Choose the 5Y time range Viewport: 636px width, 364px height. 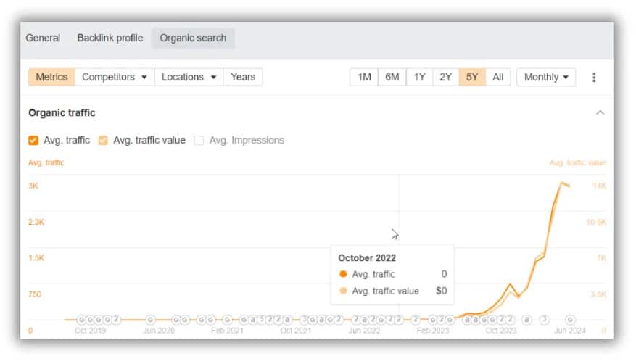(471, 77)
